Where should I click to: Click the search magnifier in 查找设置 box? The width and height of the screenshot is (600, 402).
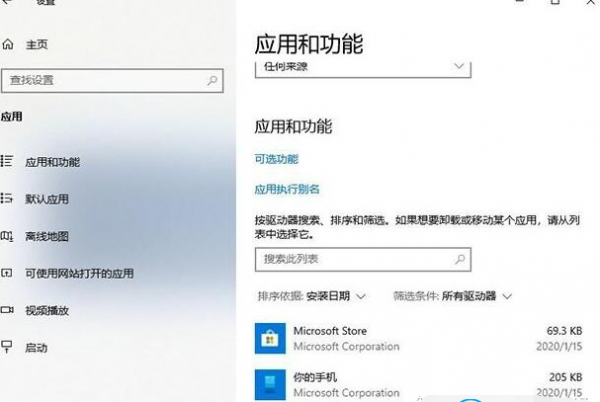click(212, 80)
